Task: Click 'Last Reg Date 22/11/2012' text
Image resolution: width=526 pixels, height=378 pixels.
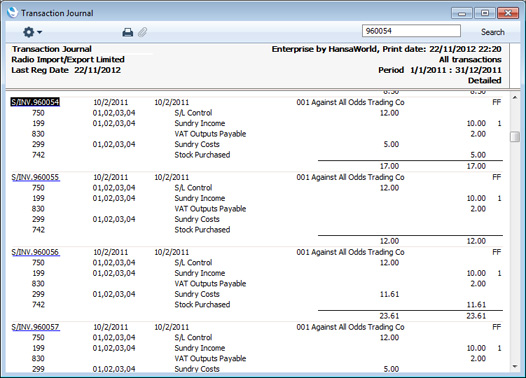Action: pos(66,70)
